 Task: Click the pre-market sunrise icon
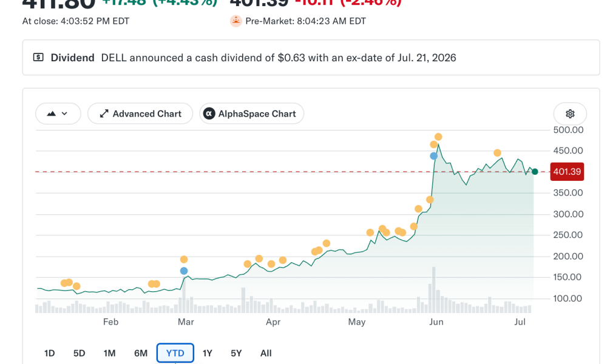(236, 21)
